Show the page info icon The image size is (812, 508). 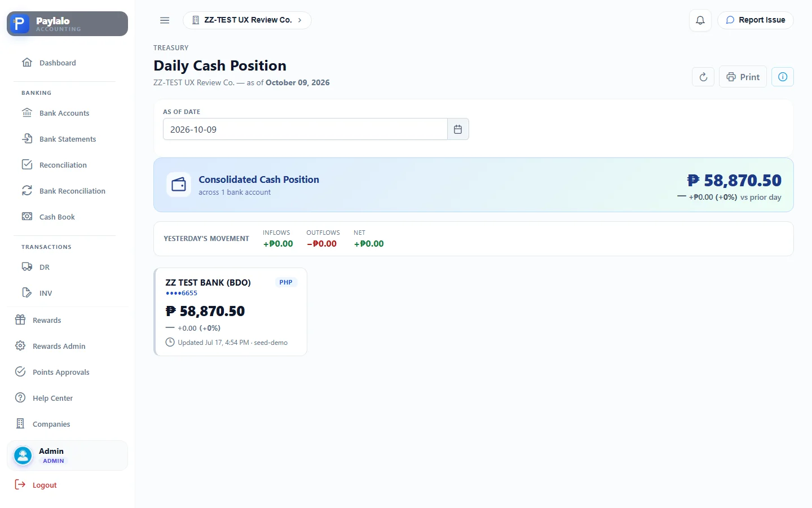[x=783, y=77]
